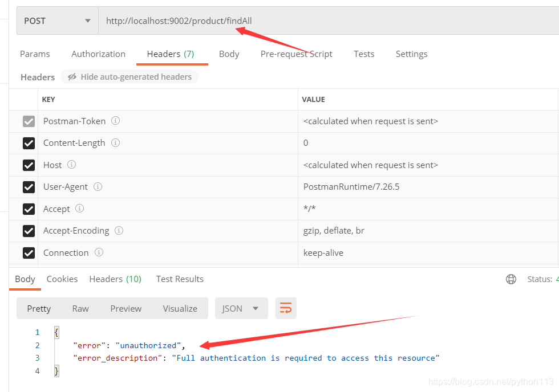
Task: Click the "unauthorized" error value
Action: click(148, 345)
